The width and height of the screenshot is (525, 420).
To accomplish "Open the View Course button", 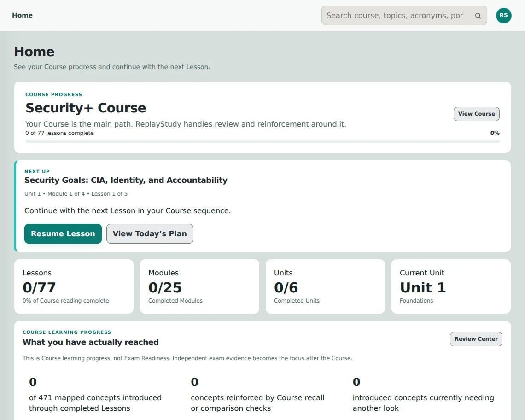I will tap(477, 114).
